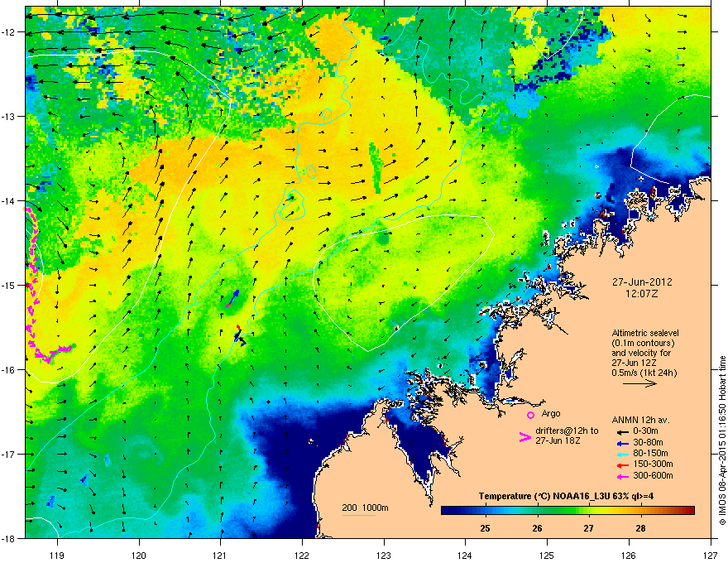Screen dimensions: 728x563
Task: Click the latitude axis label -16
Action: (8, 370)
